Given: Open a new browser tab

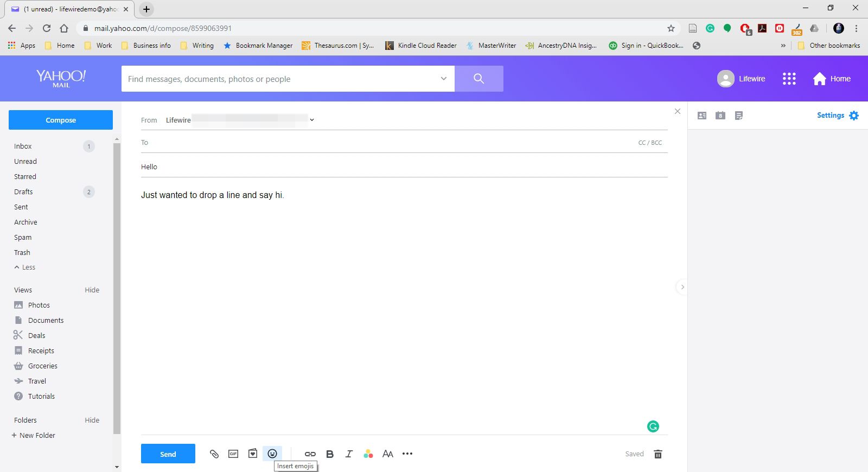Looking at the screenshot, I should (146, 9).
